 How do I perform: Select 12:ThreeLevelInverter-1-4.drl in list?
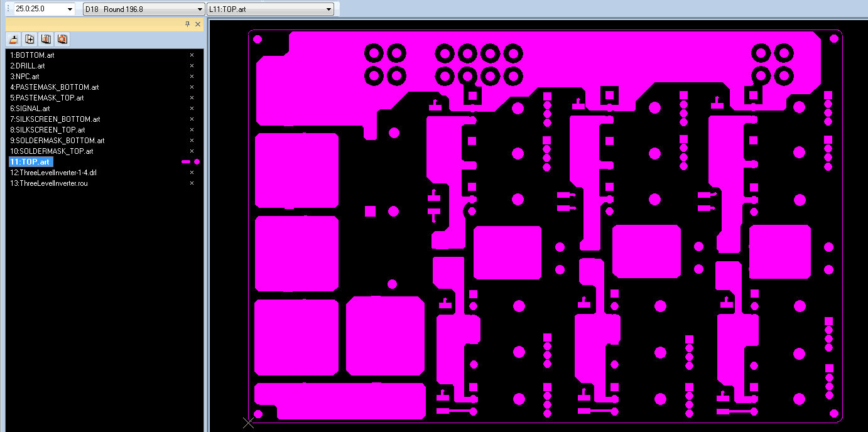tap(53, 173)
